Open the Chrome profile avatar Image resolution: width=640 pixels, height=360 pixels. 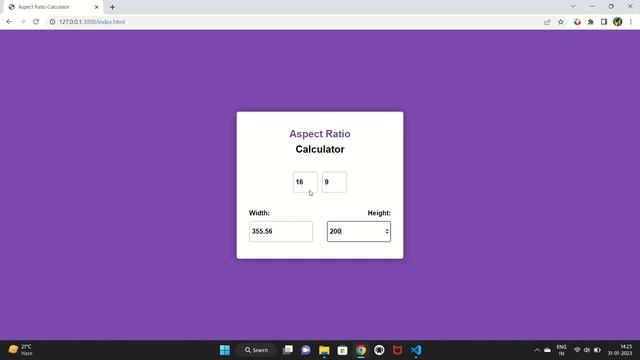point(618,22)
